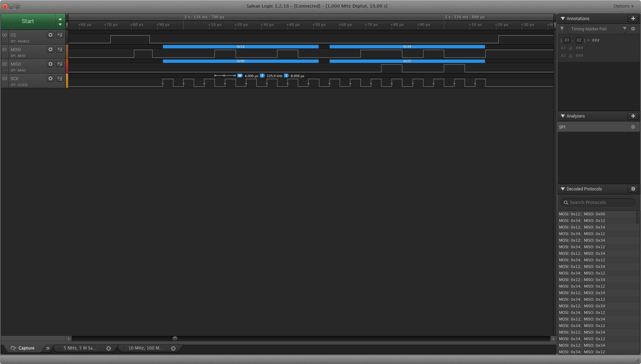Add trigger on MISO channel
The image size is (641, 364).
click(x=60, y=64)
